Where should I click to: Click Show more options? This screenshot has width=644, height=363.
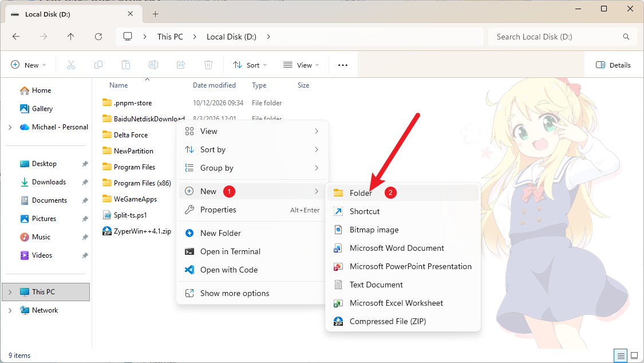(x=252, y=293)
